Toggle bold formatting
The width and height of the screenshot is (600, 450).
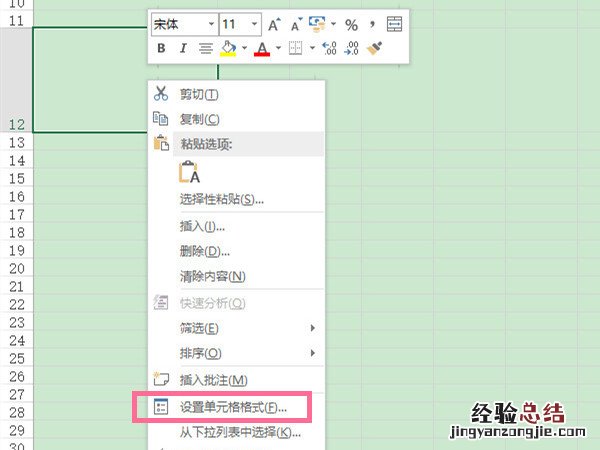pos(161,48)
